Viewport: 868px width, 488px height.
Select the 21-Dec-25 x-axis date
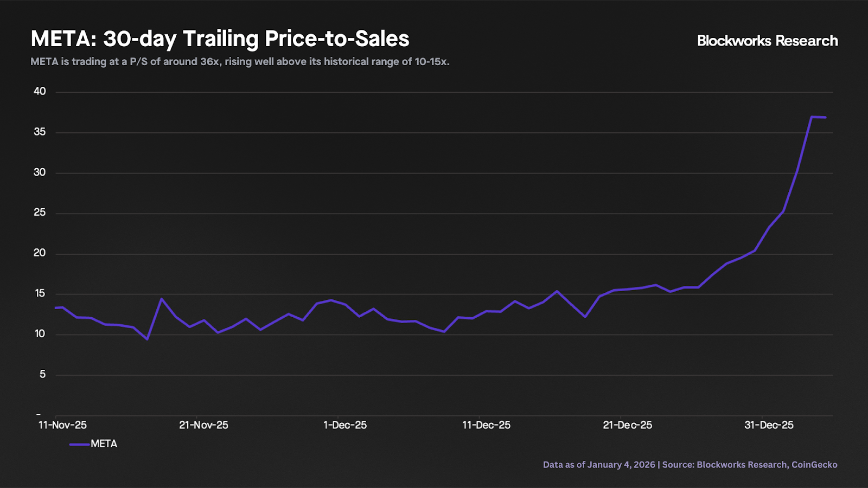pyautogui.click(x=628, y=425)
